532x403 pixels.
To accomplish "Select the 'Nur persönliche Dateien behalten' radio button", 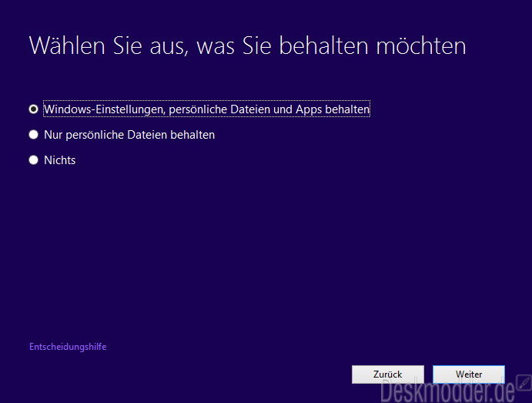I will tap(34, 134).
